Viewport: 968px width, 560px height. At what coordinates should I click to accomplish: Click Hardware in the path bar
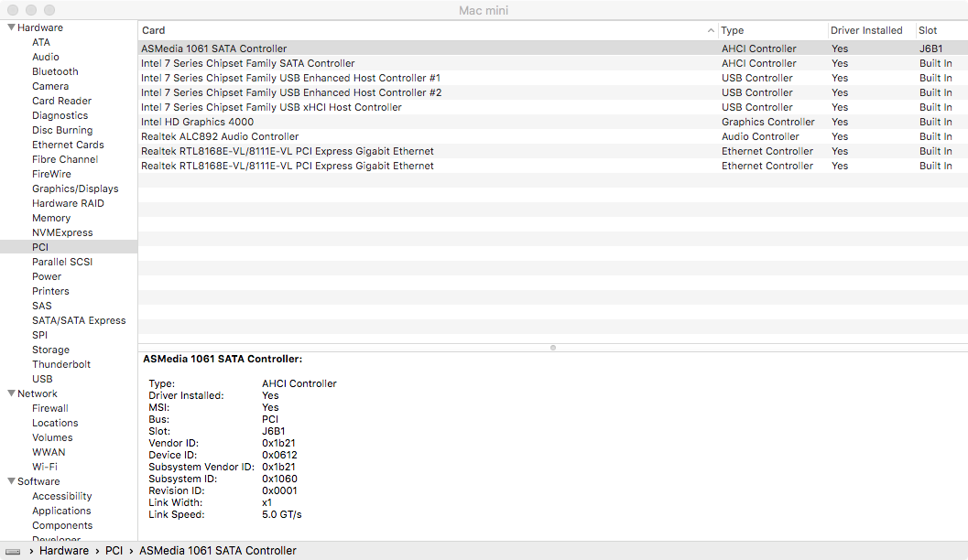click(64, 551)
